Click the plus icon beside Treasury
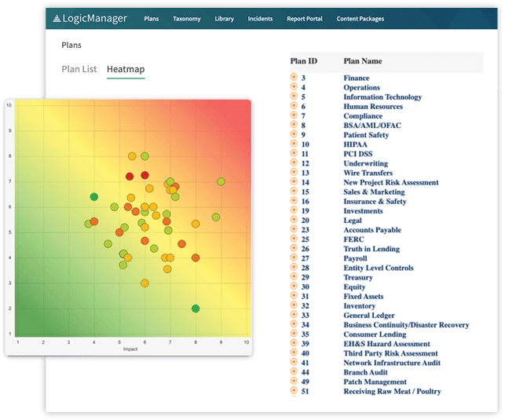Screen dimensions: 505x420 (294, 277)
